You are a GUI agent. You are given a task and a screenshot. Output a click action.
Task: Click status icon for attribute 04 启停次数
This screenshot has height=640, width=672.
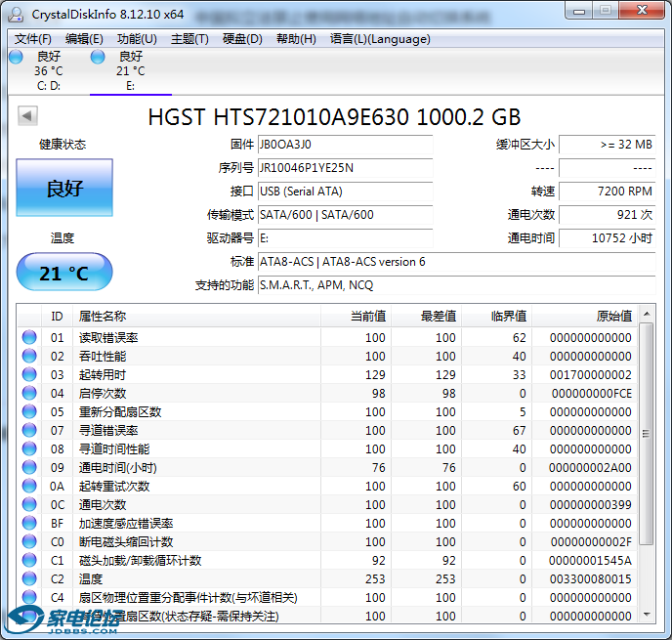click(x=29, y=393)
